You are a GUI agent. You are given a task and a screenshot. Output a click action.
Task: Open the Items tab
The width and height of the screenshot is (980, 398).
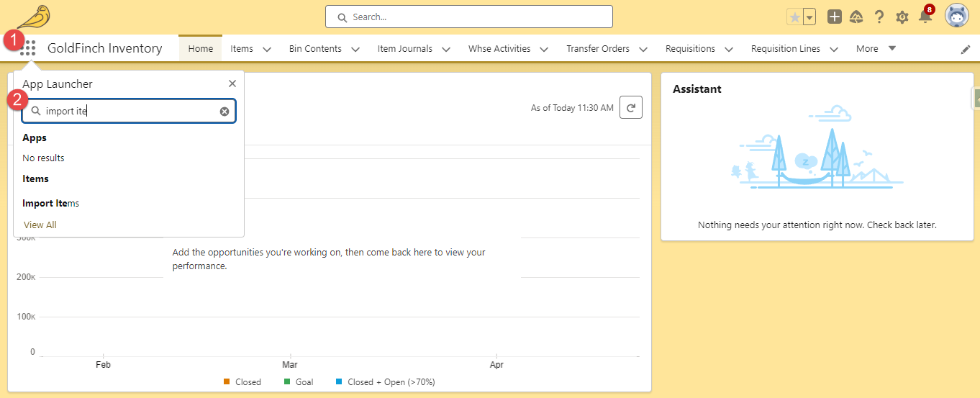(242, 48)
